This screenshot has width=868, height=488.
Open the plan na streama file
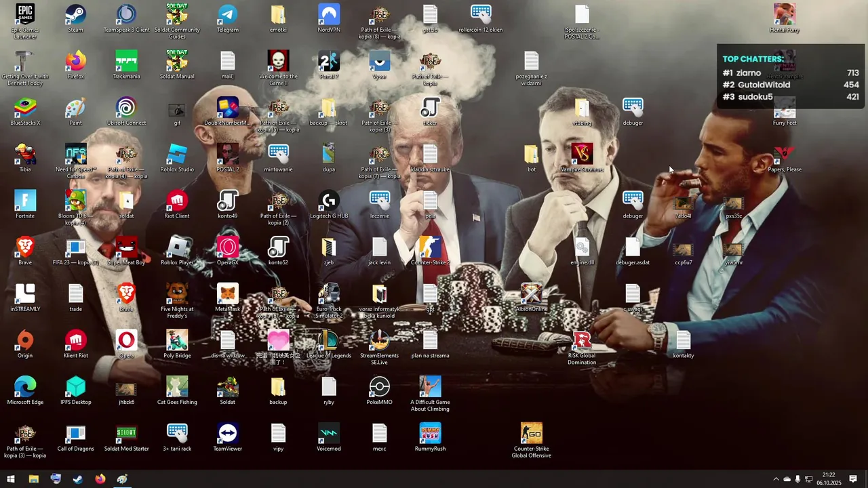[430, 344]
